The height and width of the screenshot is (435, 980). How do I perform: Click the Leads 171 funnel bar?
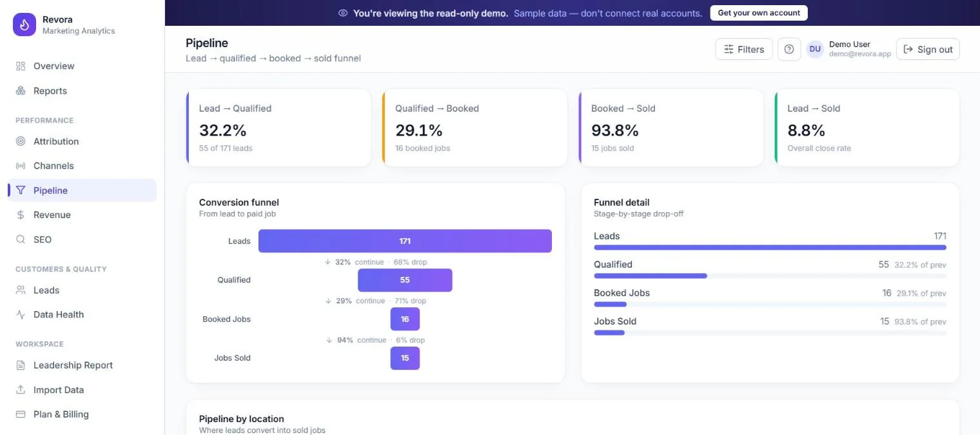(x=405, y=241)
